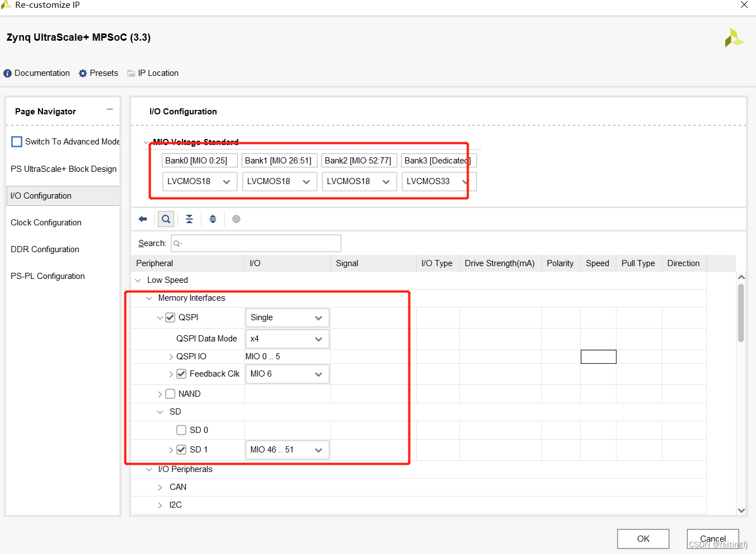Image resolution: width=756 pixels, height=554 pixels.
Task: Expand the CAN tree node
Action: click(x=160, y=487)
